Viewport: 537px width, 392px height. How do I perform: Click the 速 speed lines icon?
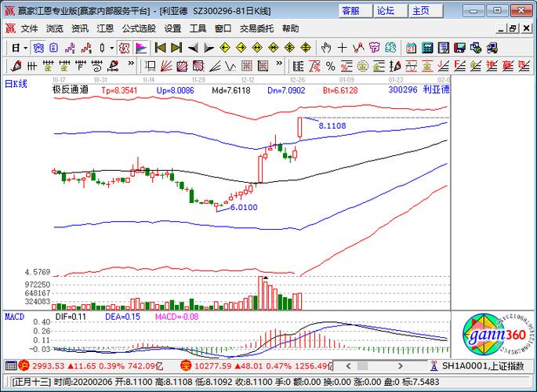tap(492, 66)
